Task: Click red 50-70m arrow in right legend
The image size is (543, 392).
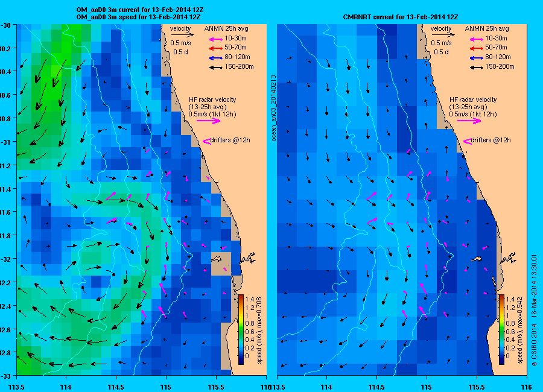Action: 476,48
